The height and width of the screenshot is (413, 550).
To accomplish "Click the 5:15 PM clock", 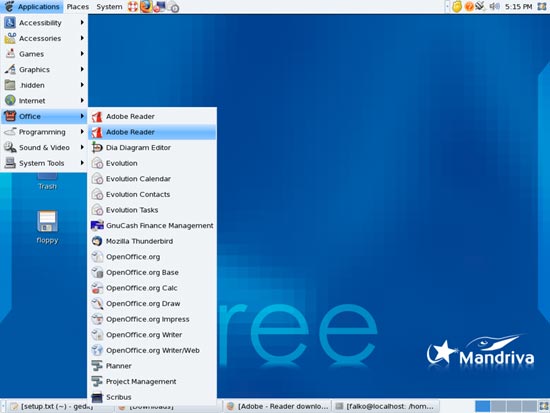I will click(518, 6).
